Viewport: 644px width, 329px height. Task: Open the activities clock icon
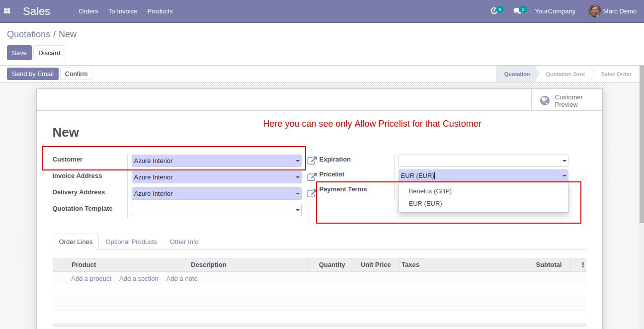(494, 11)
